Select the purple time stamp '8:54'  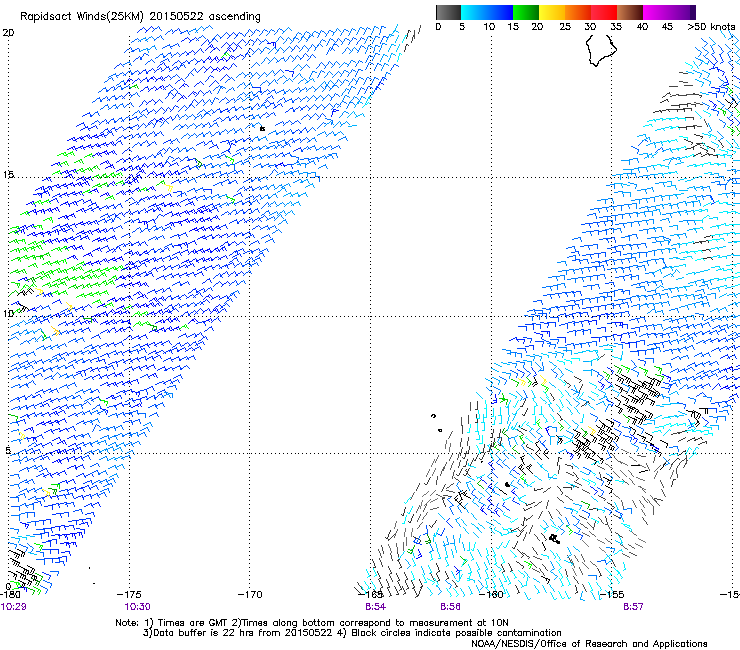coord(376,607)
